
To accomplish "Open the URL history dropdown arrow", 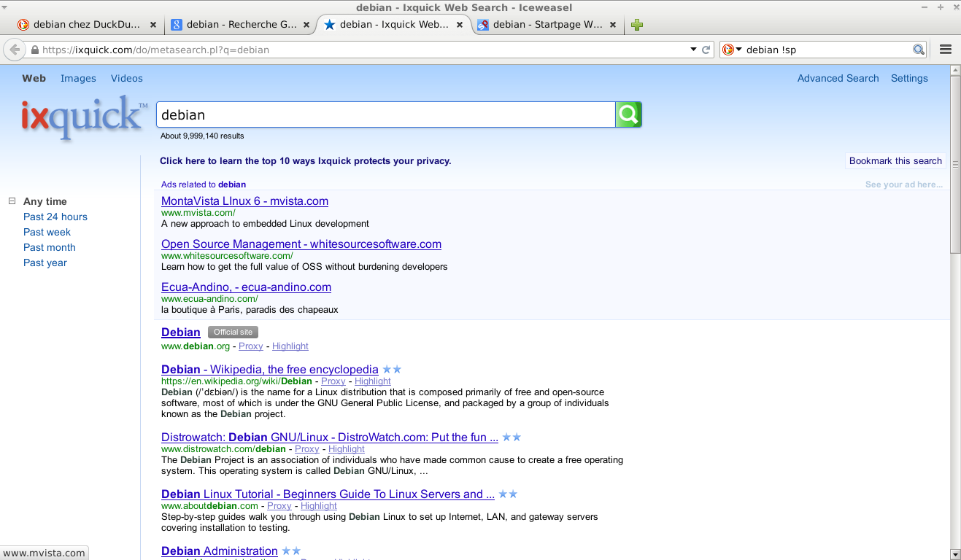I will pyautogui.click(x=693, y=50).
